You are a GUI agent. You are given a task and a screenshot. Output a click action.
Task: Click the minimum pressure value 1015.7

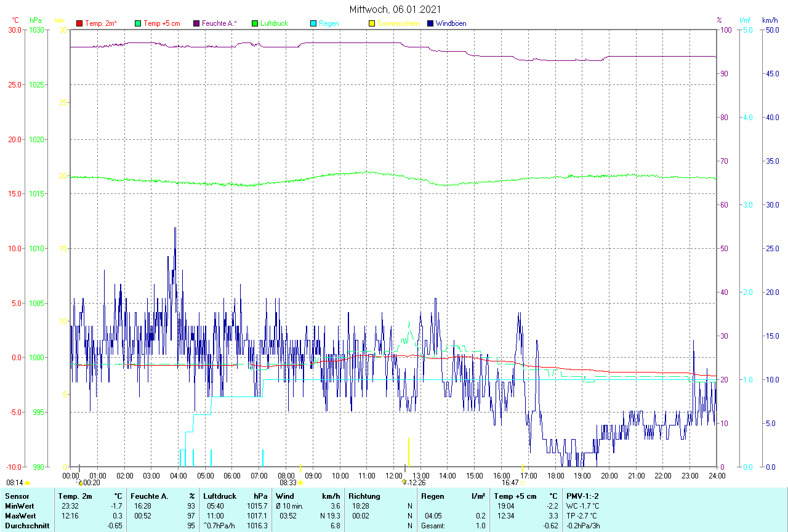pos(257,506)
